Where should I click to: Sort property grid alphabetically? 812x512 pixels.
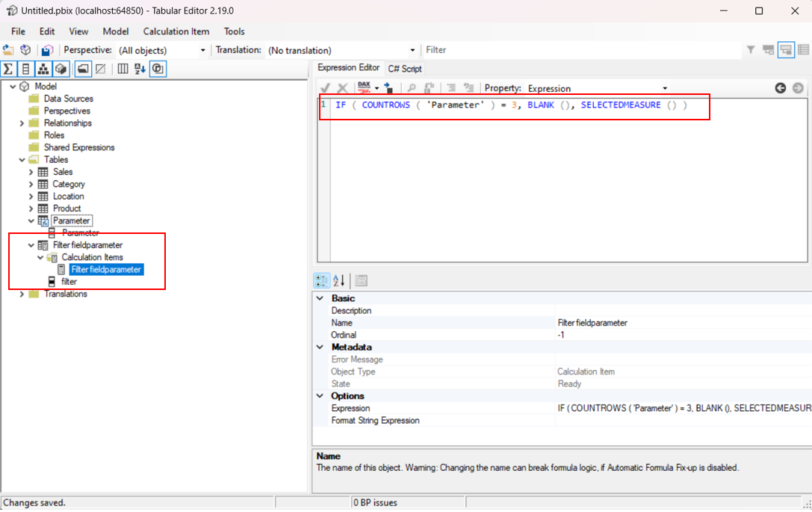339,281
